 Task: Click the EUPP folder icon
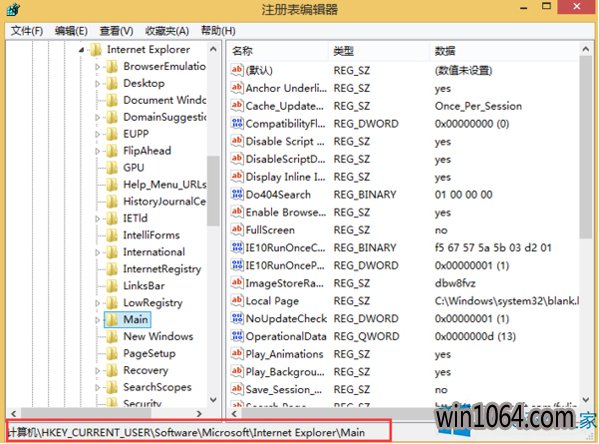tap(112, 134)
